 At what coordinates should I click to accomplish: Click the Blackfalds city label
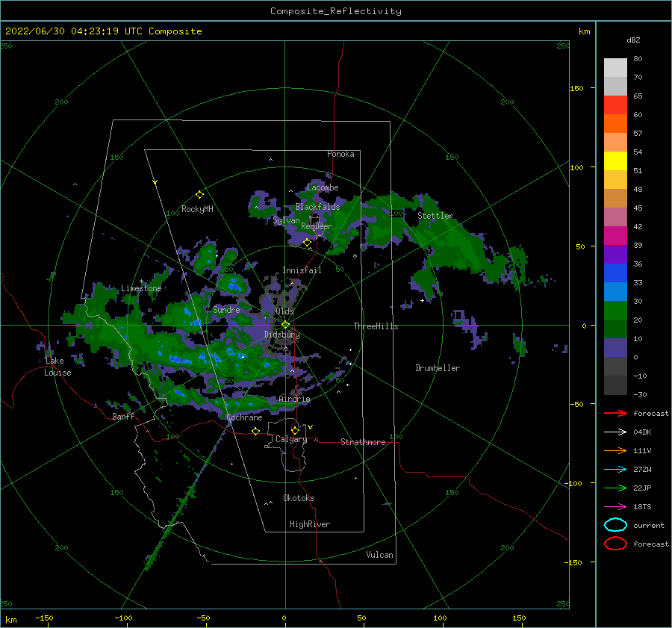[x=317, y=207]
